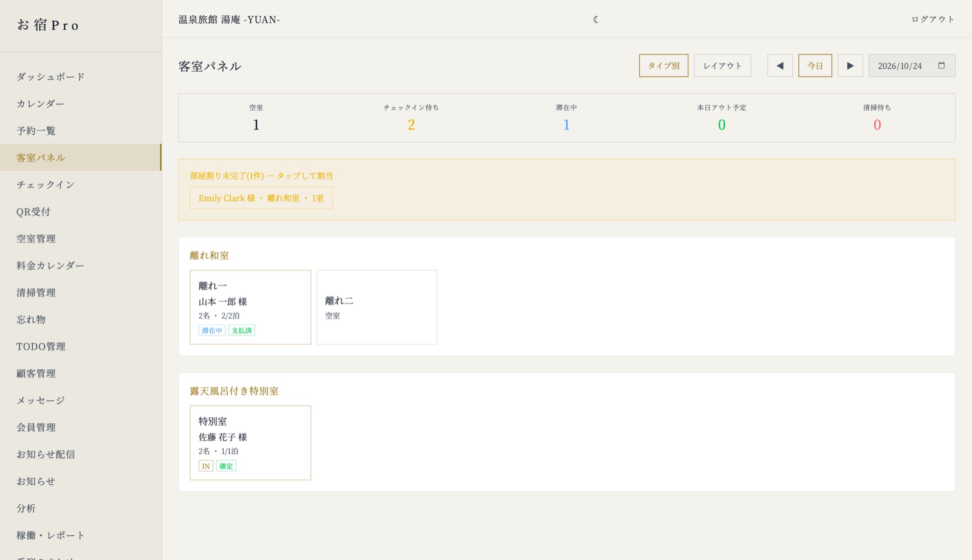Go to チェックイン page
The width and height of the screenshot is (972, 560).
pyautogui.click(x=81, y=185)
